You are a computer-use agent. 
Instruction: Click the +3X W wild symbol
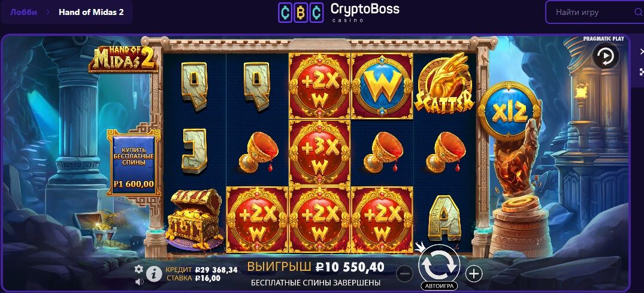coord(319,152)
